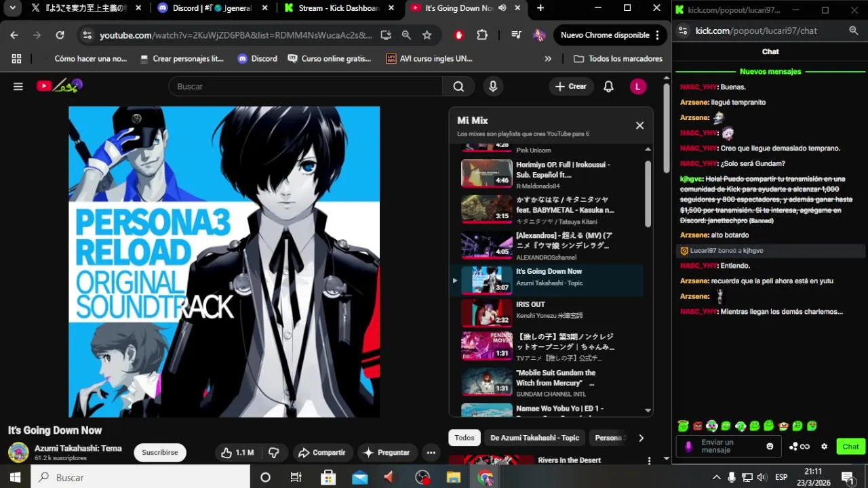The height and width of the screenshot is (488, 868).
Task: Open Cómo hacer una no... bookmark
Action: tap(84, 59)
